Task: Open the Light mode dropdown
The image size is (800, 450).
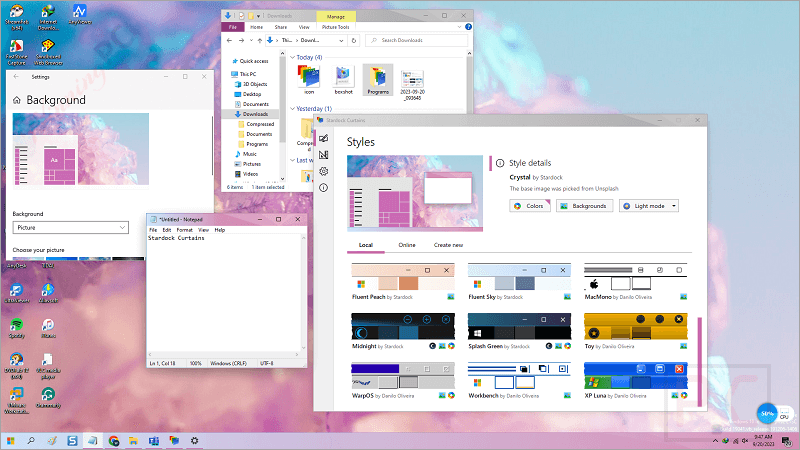Action: point(649,205)
